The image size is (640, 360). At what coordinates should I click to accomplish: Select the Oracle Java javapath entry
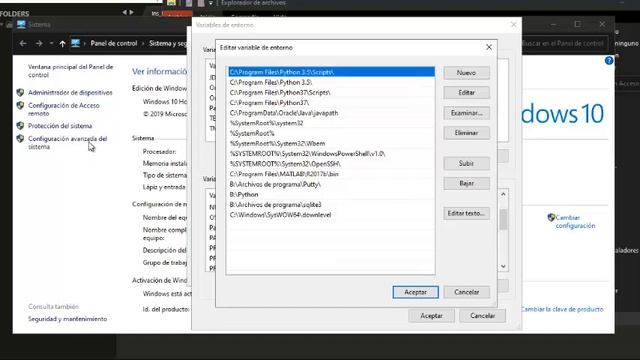[331, 113]
